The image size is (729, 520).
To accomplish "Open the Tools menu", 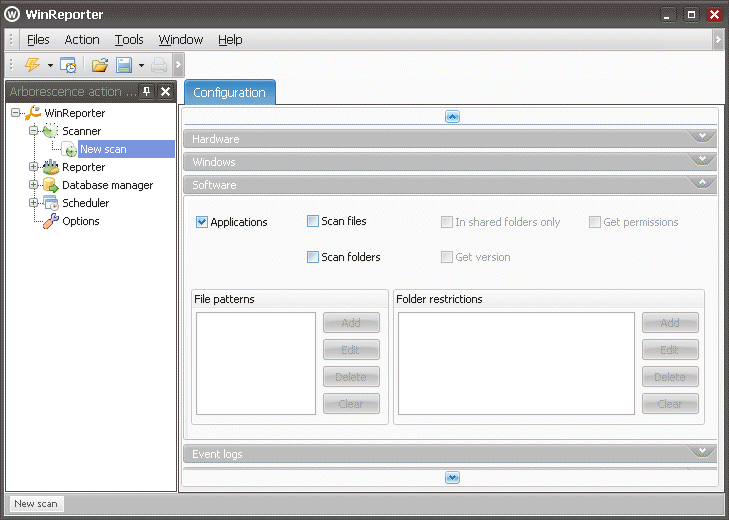I will coord(129,40).
